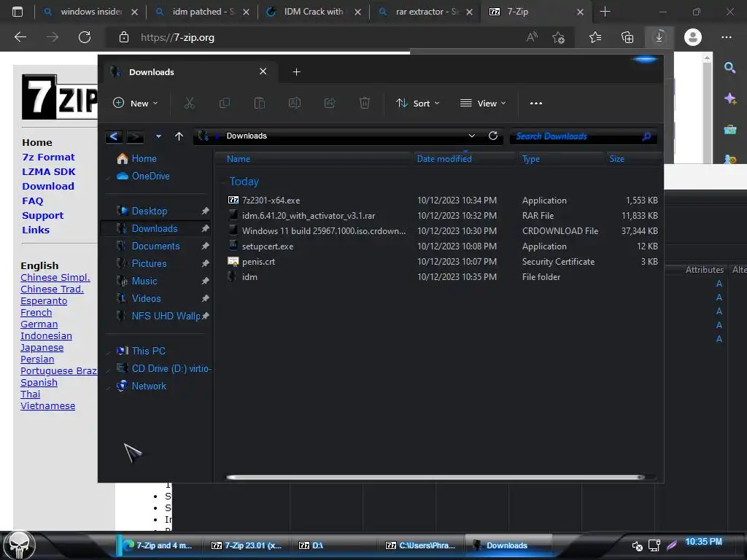Switch to the windows insider browser tab
Screen dimensions: 747x560
click(90, 12)
